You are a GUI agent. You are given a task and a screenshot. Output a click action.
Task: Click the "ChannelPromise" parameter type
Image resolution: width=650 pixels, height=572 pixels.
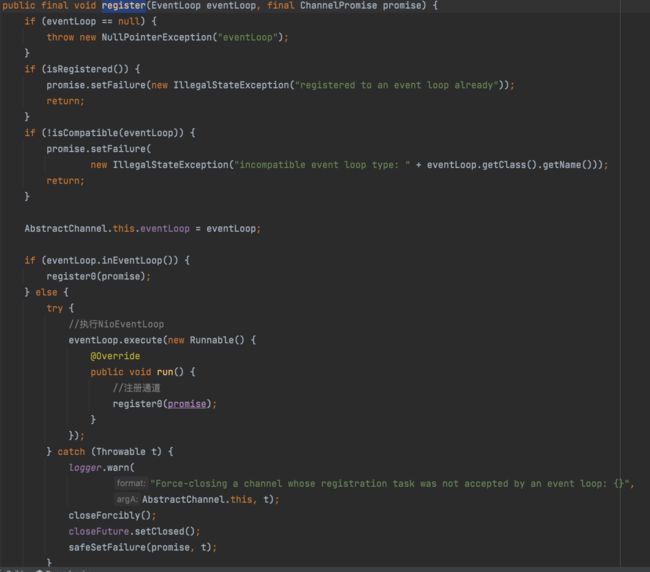pyautogui.click(x=338, y=6)
